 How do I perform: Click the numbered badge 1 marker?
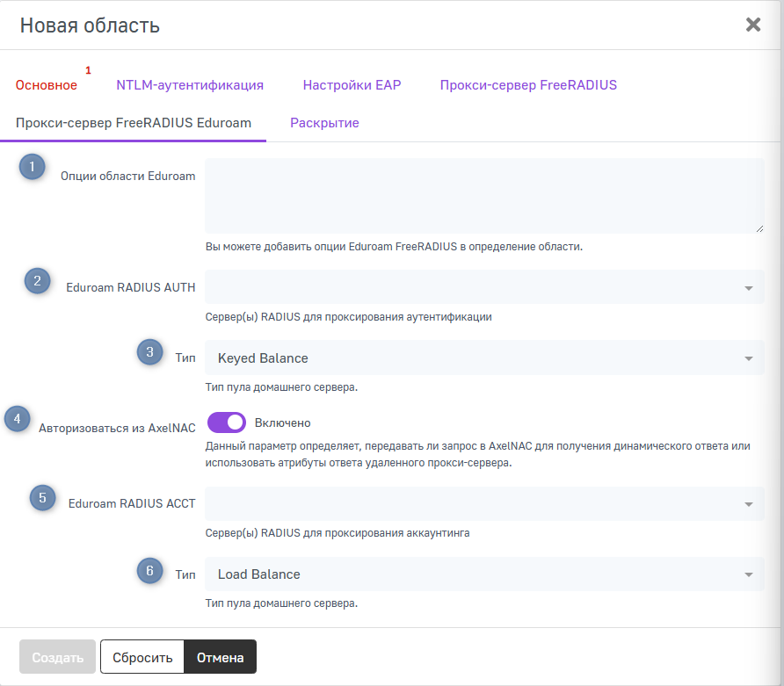[x=33, y=167]
